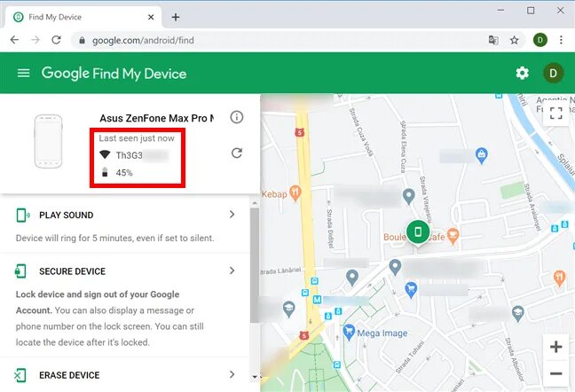This screenshot has width=575, height=392.
Task: Click the Google Find My Device title
Action: 114,74
